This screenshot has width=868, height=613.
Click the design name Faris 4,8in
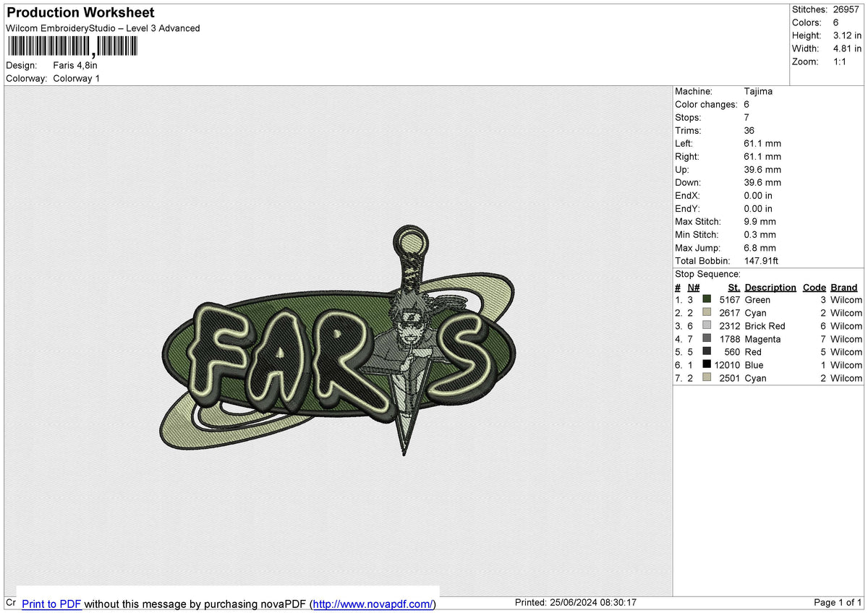point(75,65)
